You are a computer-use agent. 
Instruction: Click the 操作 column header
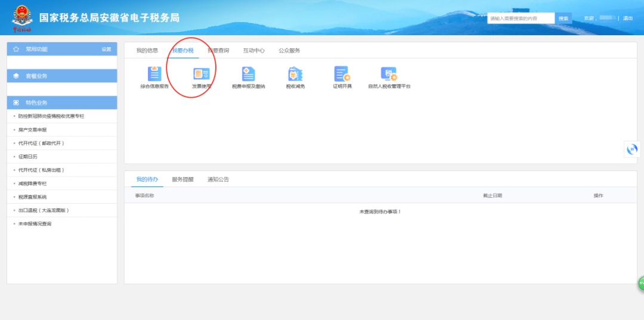[599, 195]
